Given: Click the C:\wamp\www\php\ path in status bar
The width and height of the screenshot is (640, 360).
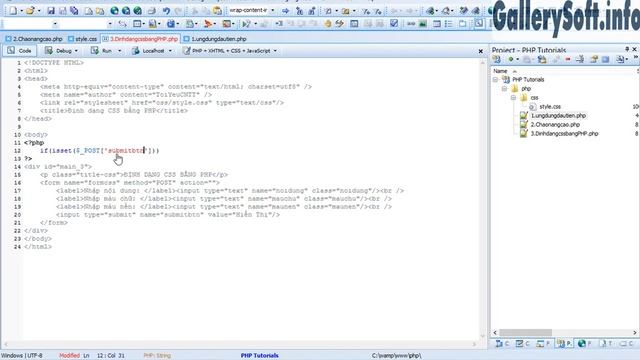Looking at the screenshot, I should pos(396,356).
